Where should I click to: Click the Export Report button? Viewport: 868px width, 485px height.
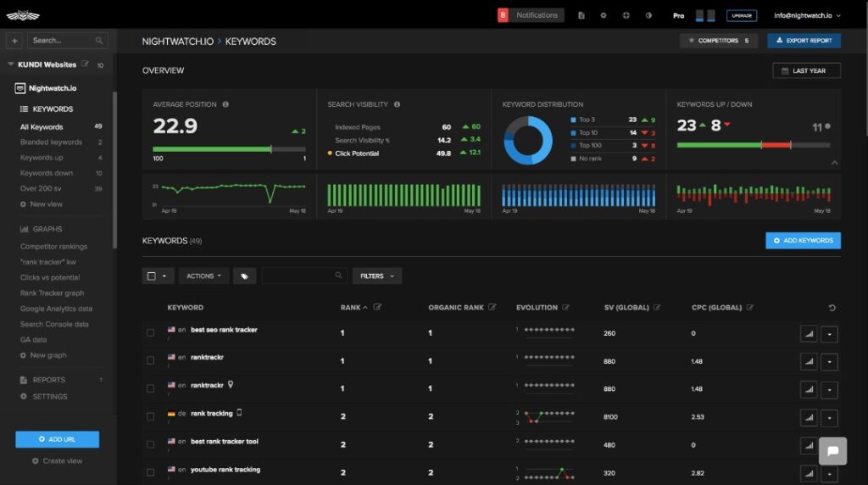[x=804, y=41]
